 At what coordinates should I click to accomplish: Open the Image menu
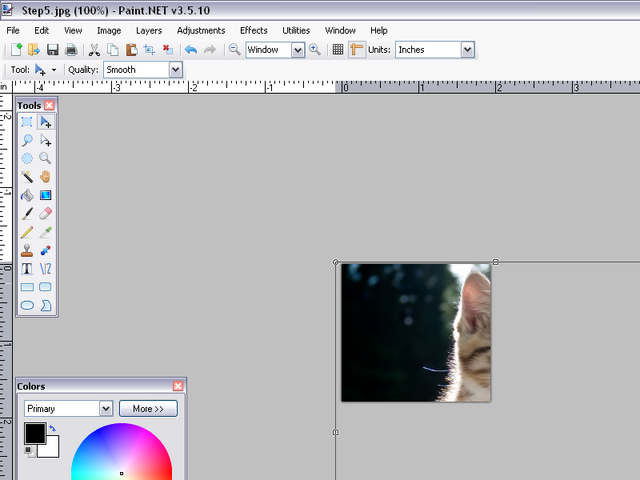[x=109, y=31]
